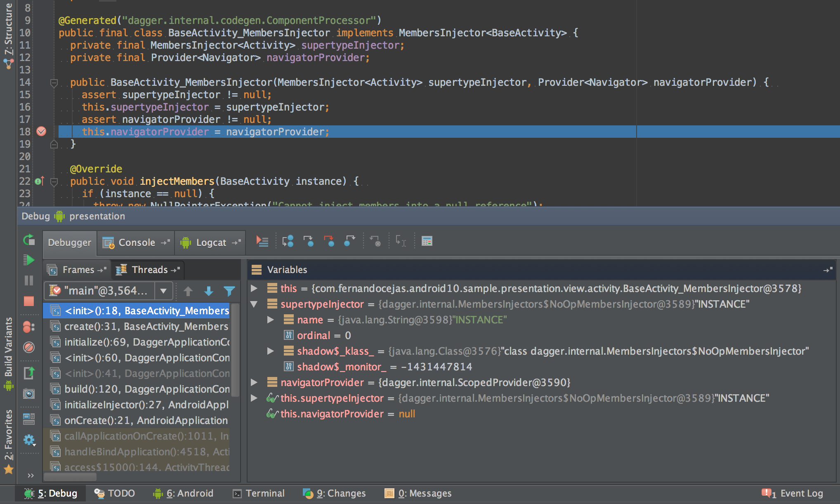Expand this.supertypeInjector watch node

255,398
